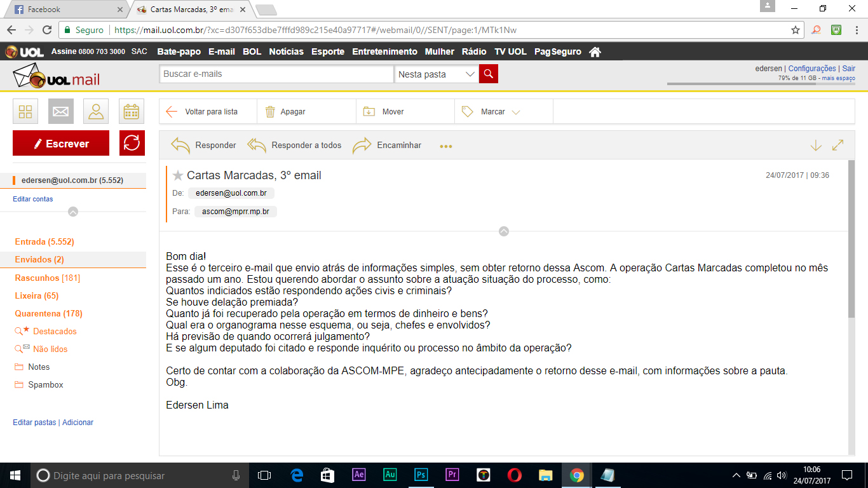Star the Cartas Marcadas email
Screen dimensions: 868x488
tap(178, 175)
